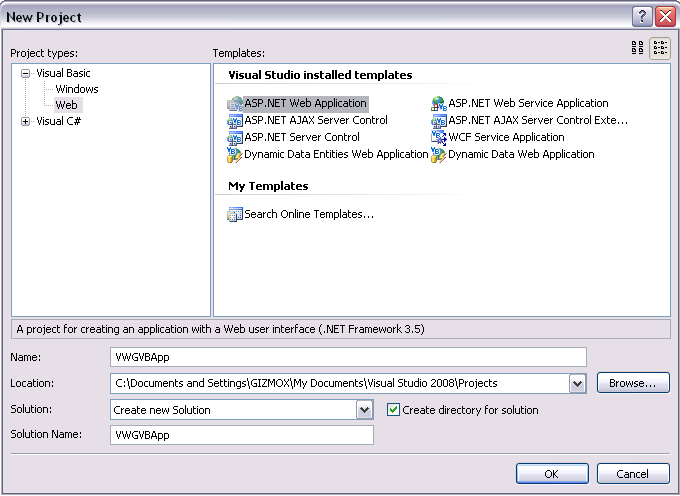This screenshot has width=680, height=496.
Task: Close the New Project dialog
Action: [x=665, y=17]
